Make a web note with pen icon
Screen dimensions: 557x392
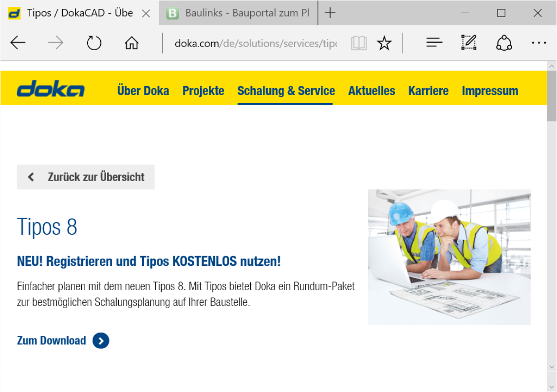(468, 42)
